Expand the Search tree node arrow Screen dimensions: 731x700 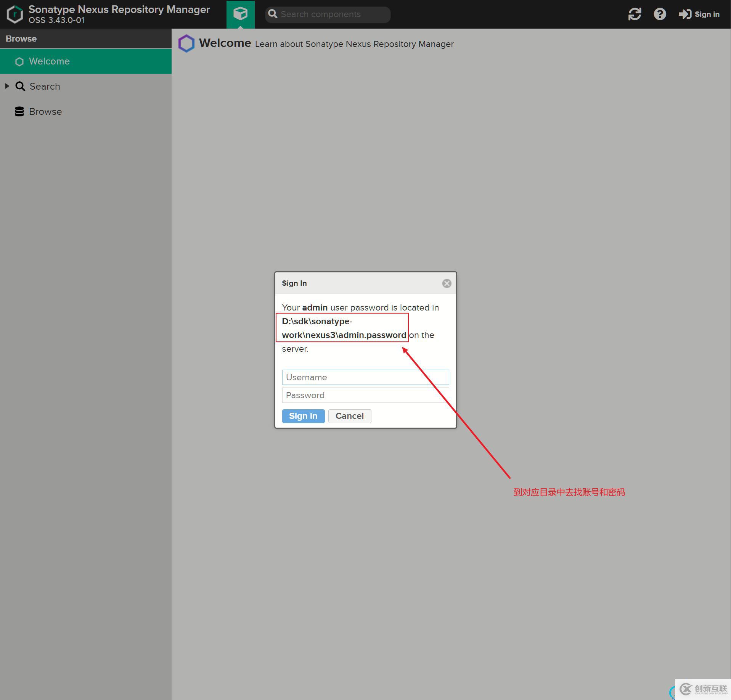pos(7,86)
